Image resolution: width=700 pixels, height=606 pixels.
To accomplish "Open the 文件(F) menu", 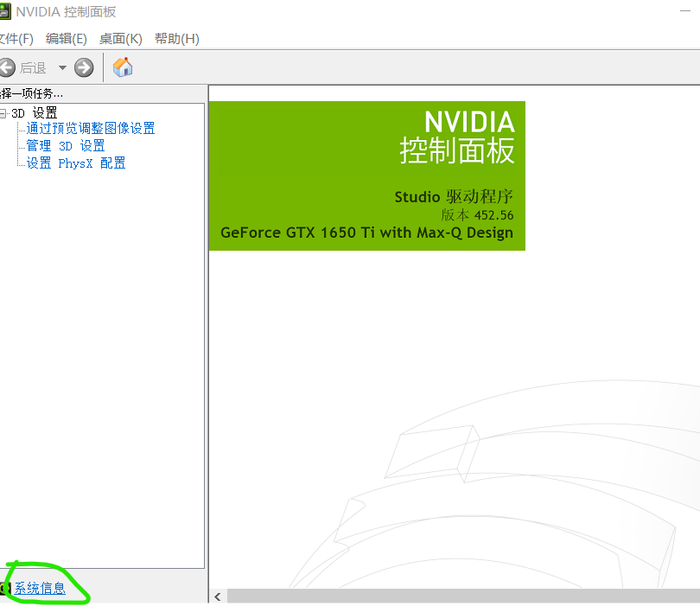I will coord(16,38).
